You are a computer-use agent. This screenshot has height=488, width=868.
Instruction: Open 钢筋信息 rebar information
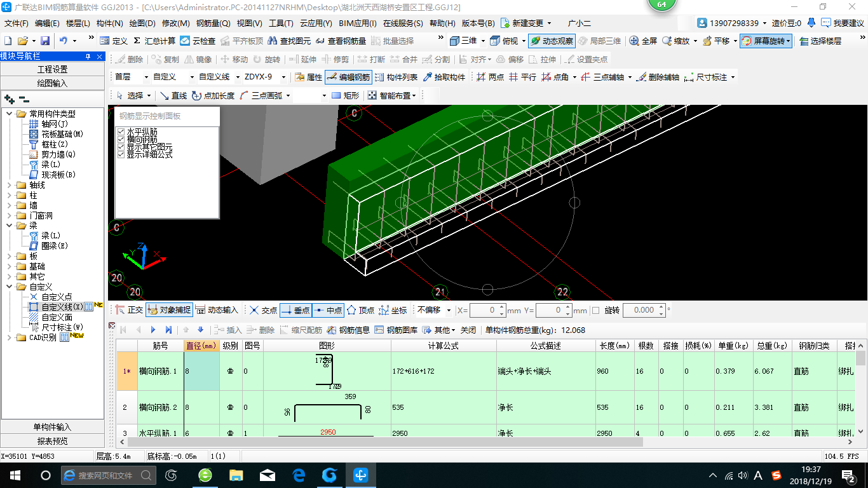pyautogui.click(x=348, y=330)
